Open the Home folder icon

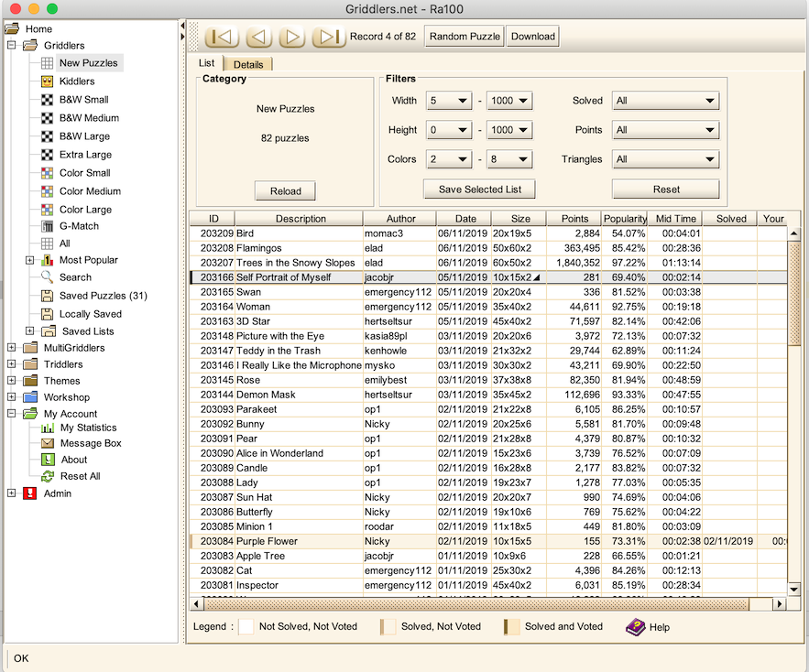(13, 28)
